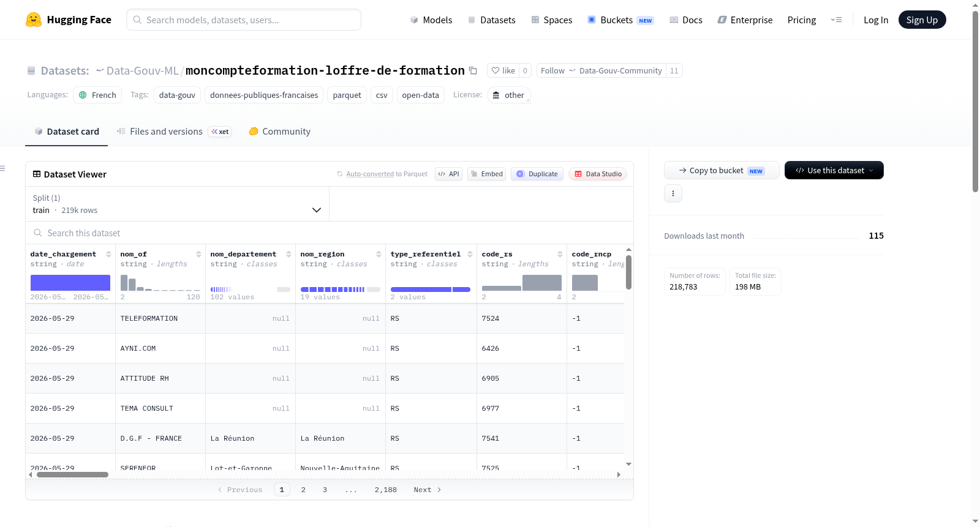Screen dimensions: 980x527
Task: Click the Sign Up button
Action: point(922,20)
